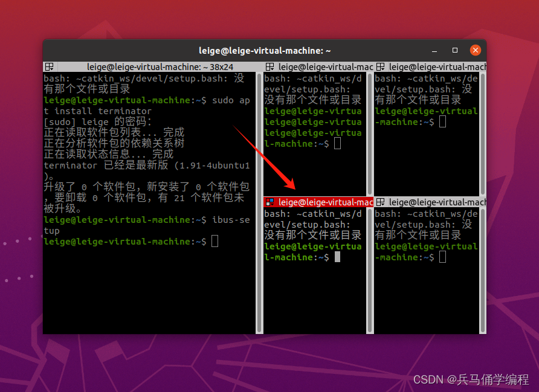Click the group icon of the top-middle terminal pane
The width and height of the screenshot is (539, 392).
[x=270, y=66]
